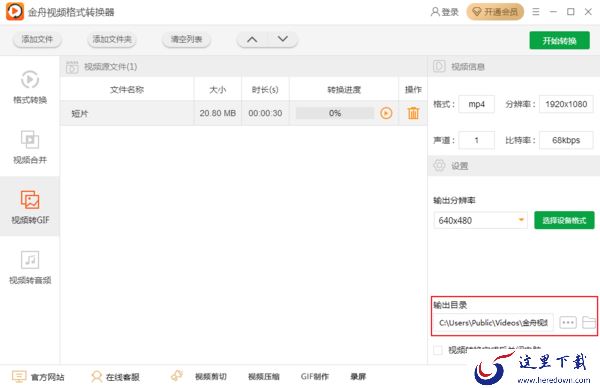
Task: Open the 录屏 screen recording link
Action: tap(358, 377)
